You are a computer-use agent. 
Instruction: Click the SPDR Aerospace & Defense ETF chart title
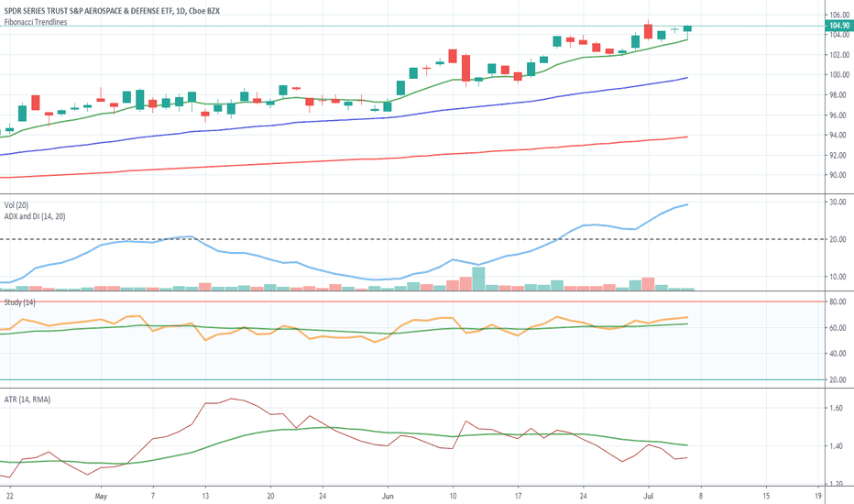point(112,11)
